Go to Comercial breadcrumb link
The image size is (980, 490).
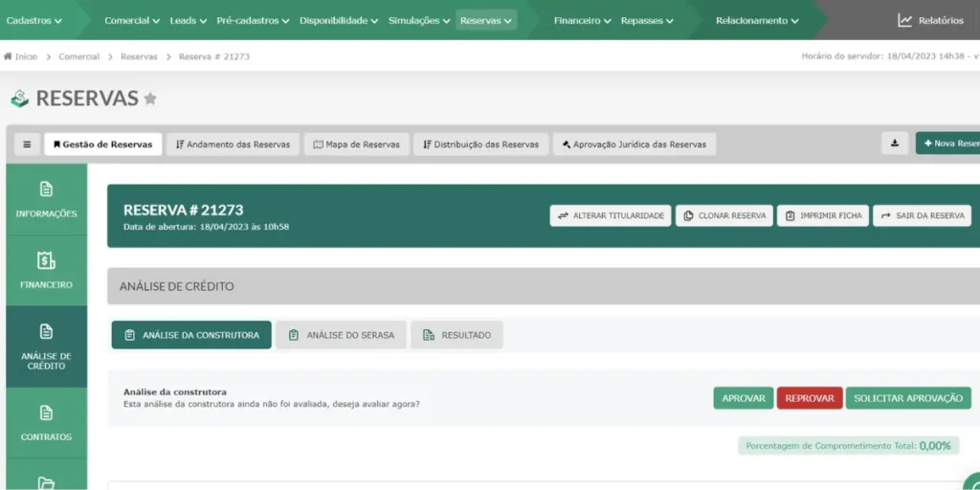(x=78, y=56)
